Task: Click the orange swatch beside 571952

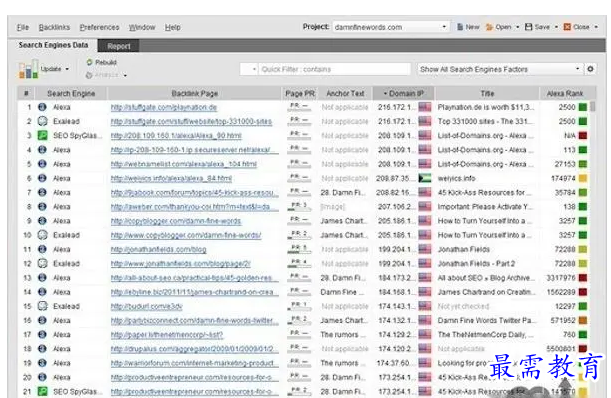Action: pyautogui.click(x=583, y=320)
